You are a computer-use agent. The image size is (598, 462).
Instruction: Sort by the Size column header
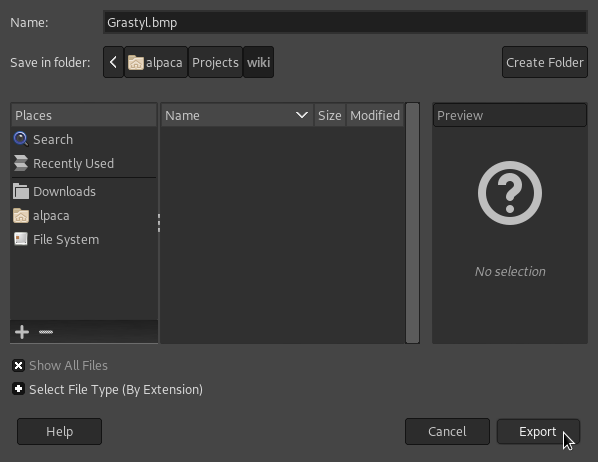tap(330, 115)
